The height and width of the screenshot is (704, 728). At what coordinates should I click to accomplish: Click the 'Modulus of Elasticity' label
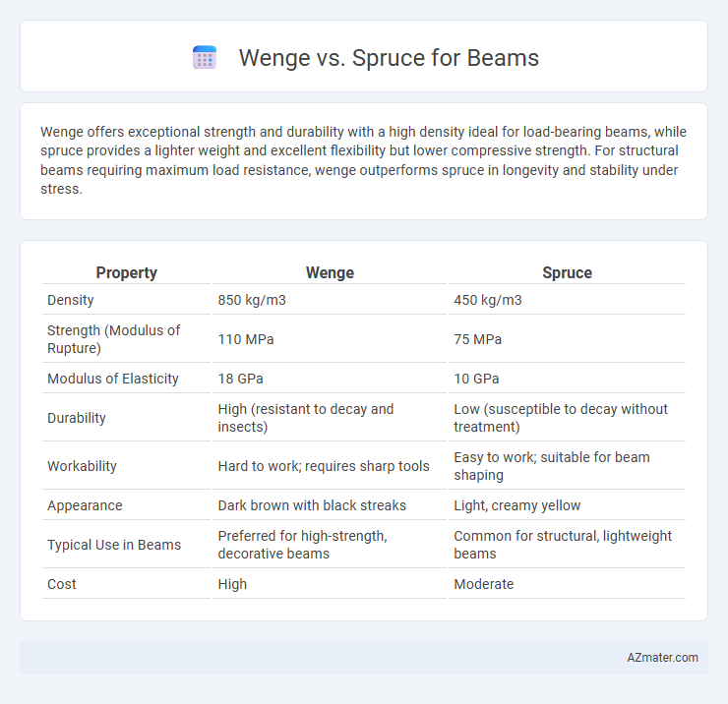113,379
